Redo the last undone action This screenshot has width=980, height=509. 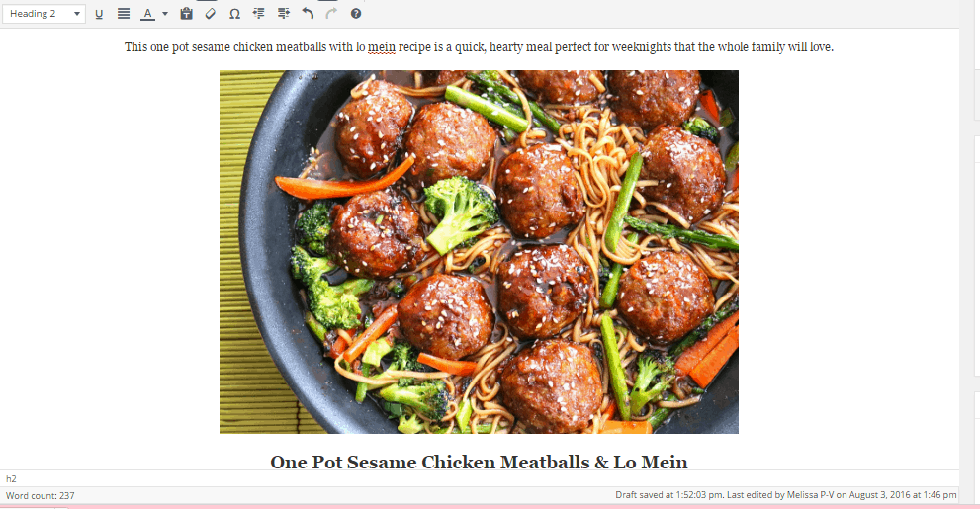click(x=331, y=14)
